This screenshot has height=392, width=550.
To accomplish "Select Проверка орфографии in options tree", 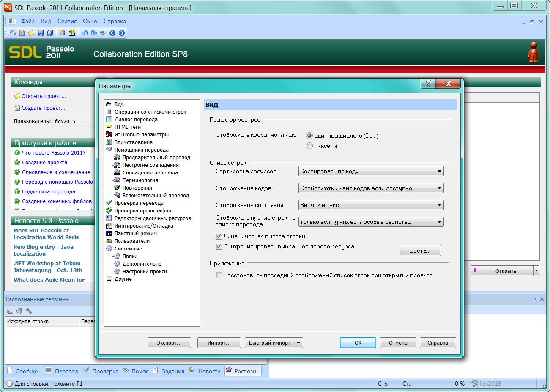I will 142,210.
